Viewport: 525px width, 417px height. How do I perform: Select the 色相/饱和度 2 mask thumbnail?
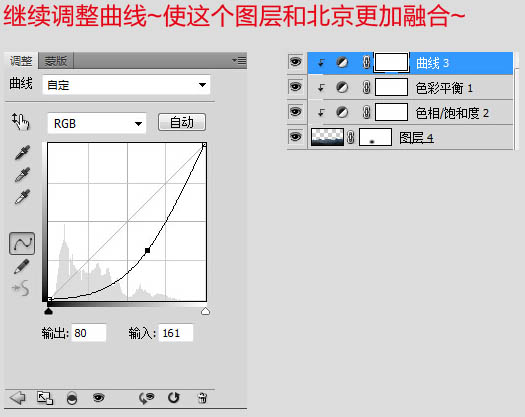391,112
